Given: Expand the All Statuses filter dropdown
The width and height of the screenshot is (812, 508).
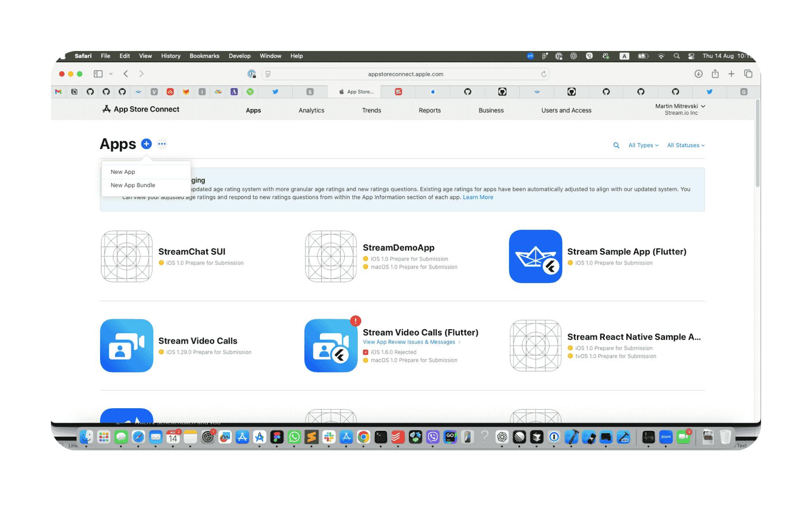Looking at the screenshot, I should [686, 145].
